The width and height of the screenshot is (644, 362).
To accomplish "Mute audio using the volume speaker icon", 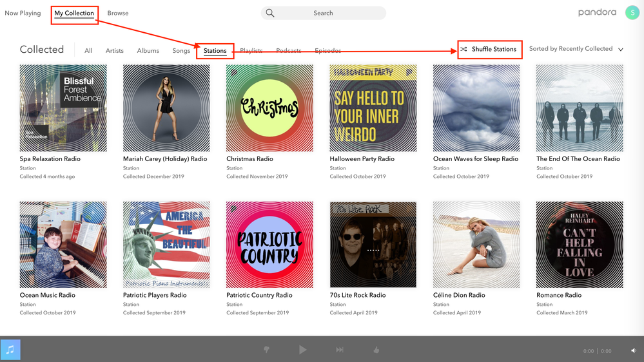I will click(634, 350).
